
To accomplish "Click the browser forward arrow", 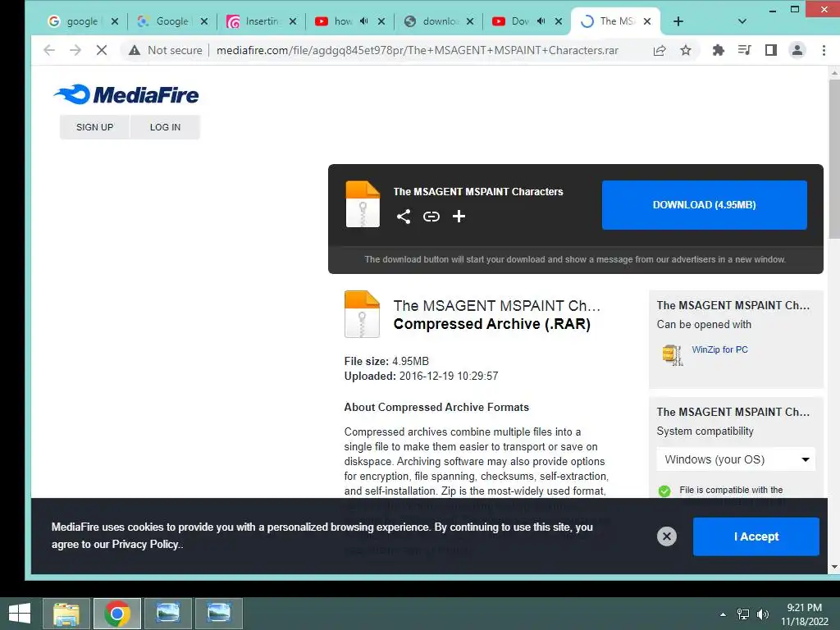I will pos(75,50).
